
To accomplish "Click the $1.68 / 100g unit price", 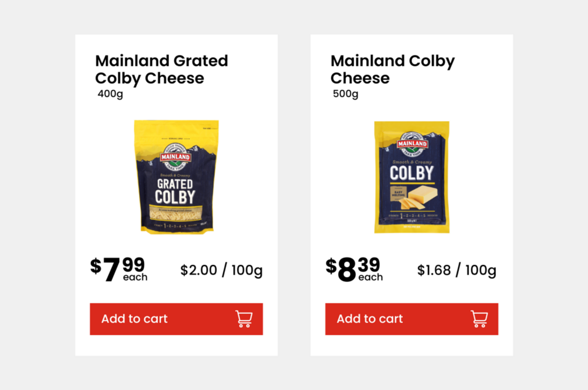I will [x=456, y=270].
